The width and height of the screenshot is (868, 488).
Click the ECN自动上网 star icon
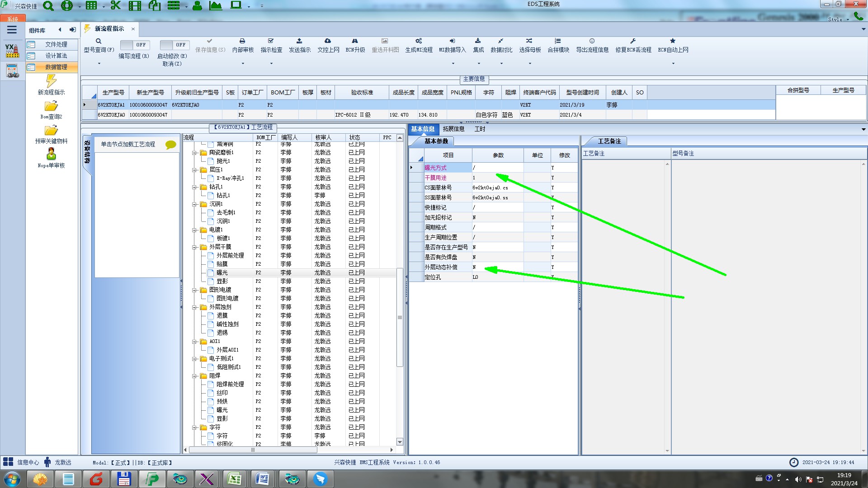click(673, 41)
